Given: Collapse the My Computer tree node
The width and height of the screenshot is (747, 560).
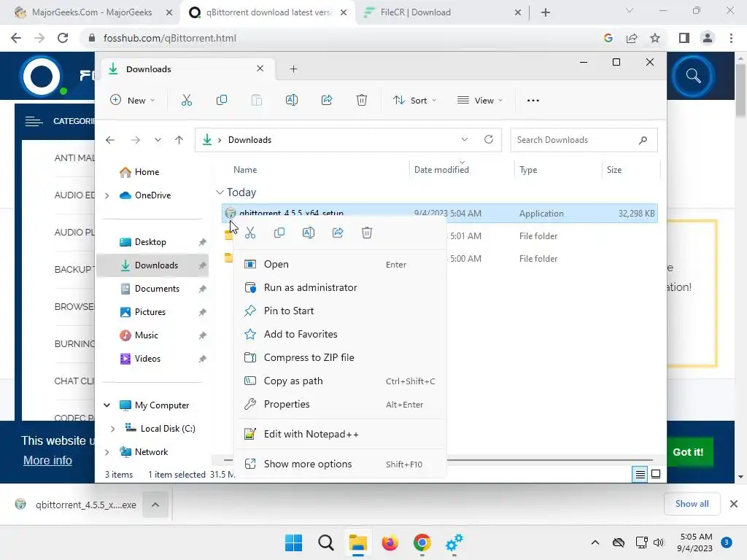Looking at the screenshot, I should pyautogui.click(x=107, y=405).
